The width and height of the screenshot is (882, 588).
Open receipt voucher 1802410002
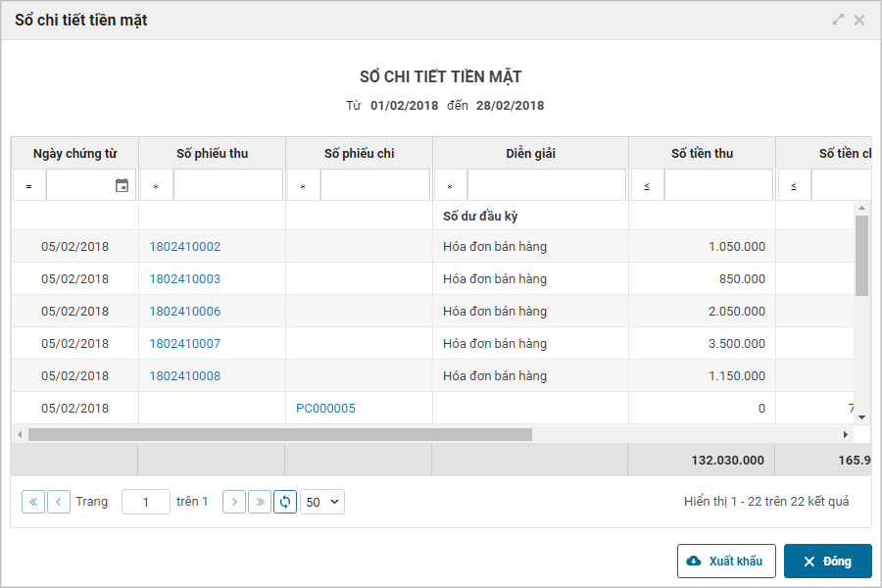point(185,247)
